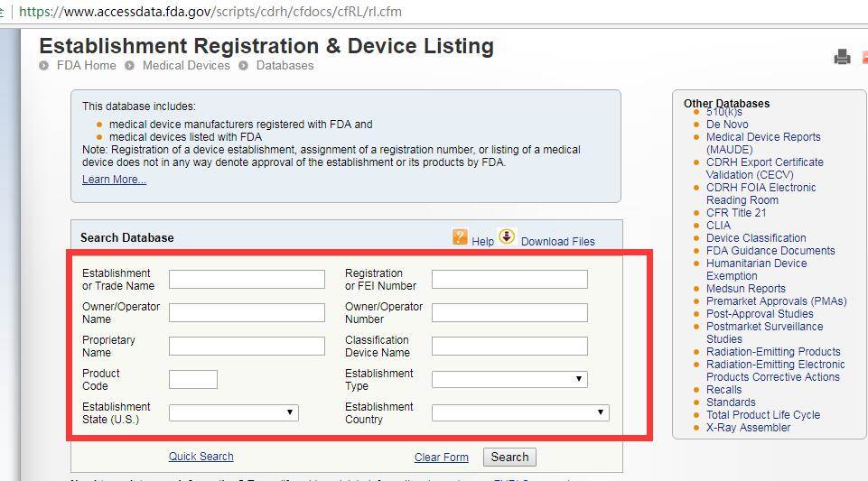
Task: Click the Download Files arrow icon
Action: click(507, 237)
